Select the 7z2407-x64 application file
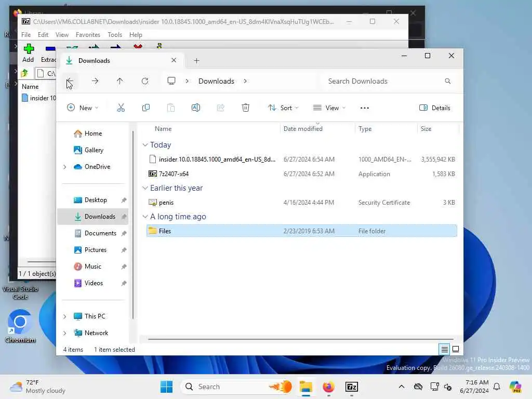The image size is (532, 399). click(x=302, y=174)
